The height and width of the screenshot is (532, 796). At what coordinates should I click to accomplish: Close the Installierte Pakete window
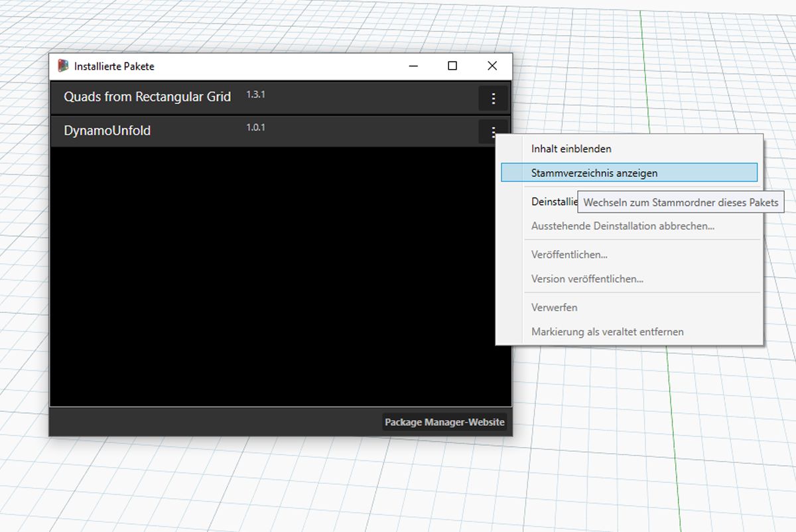click(x=492, y=66)
